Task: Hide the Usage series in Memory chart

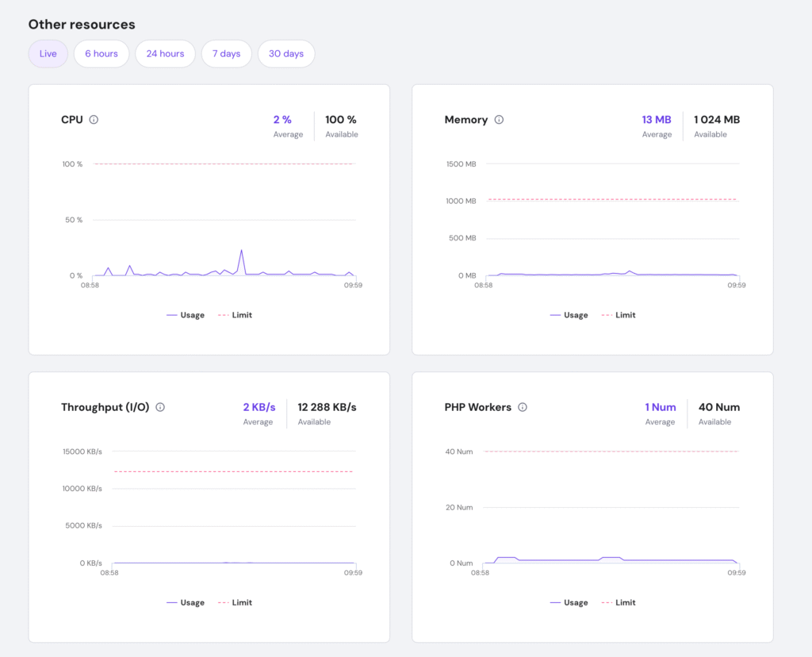Action: pyautogui.click(x=569, y=315)
